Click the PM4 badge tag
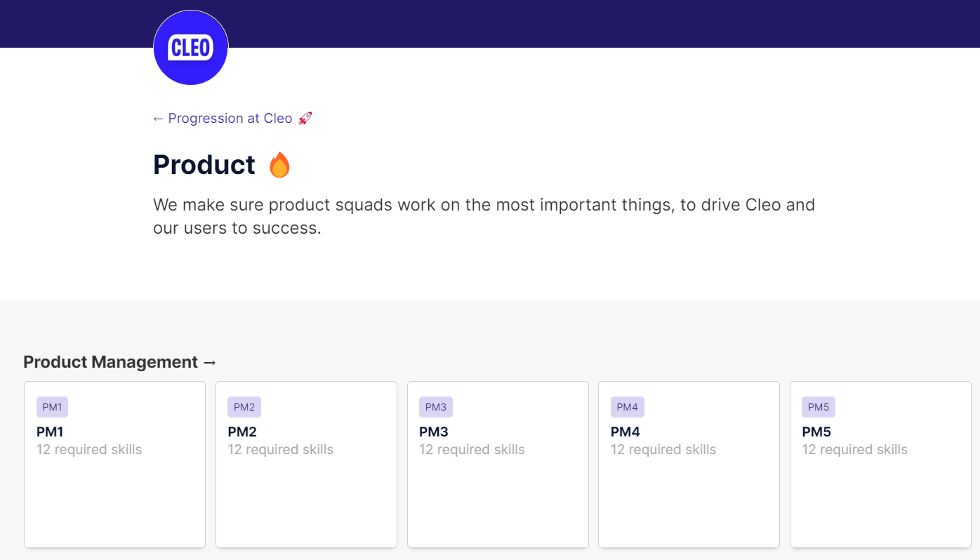Screen dimensions: 980x560 tap(627, 407)
